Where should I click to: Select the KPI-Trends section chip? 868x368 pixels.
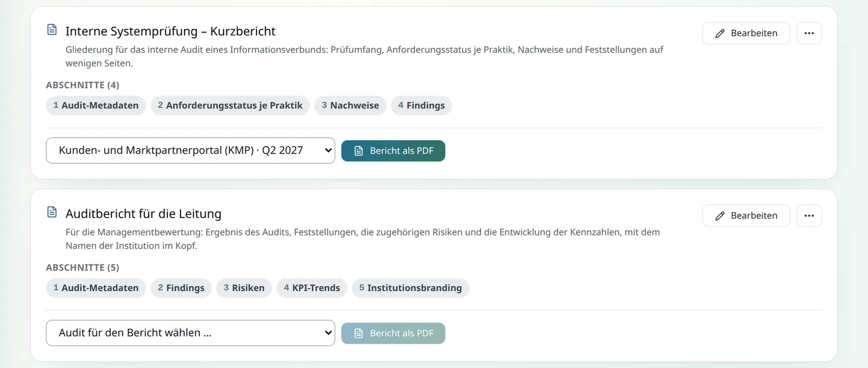(312, 288)
